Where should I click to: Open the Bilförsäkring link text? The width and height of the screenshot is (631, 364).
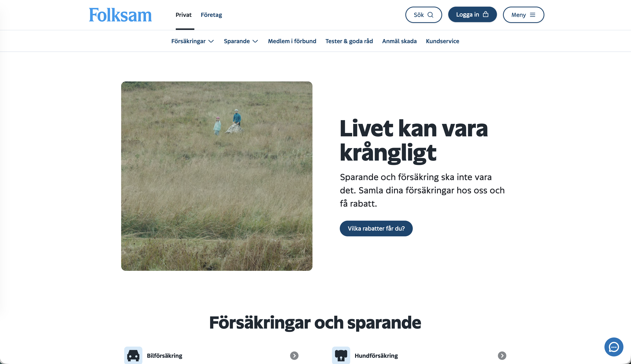[x=164, y=355]
